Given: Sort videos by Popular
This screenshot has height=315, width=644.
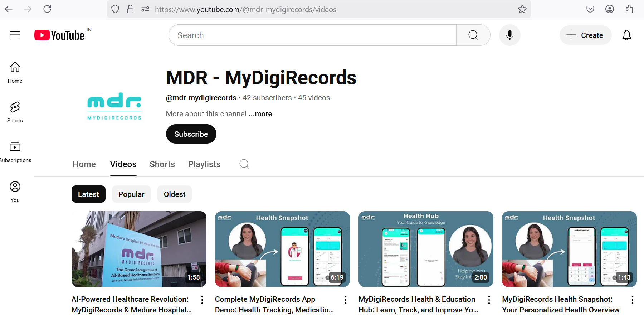Looking at the screenshot, I should (x=131, y=194).
